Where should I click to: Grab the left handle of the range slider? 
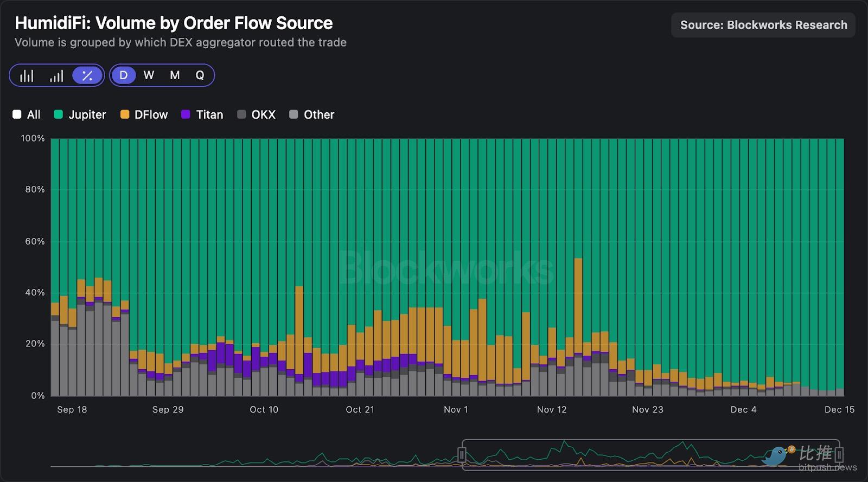(x=462, y=454)
